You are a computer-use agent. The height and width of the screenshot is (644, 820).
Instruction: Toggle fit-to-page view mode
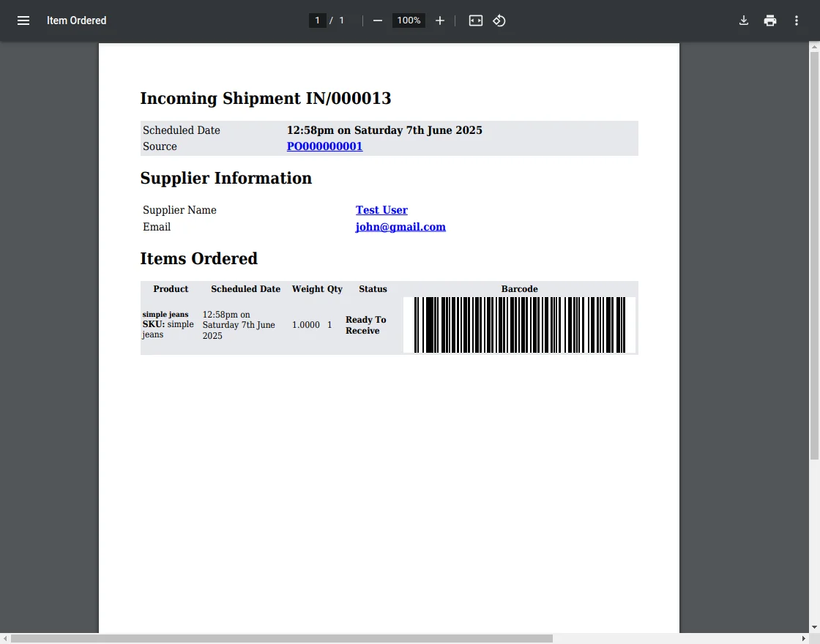(x=475, y=20)
